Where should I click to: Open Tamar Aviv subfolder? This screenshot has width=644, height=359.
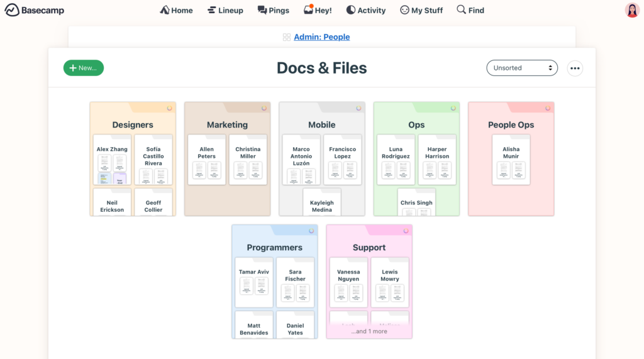tap(254, 282)
